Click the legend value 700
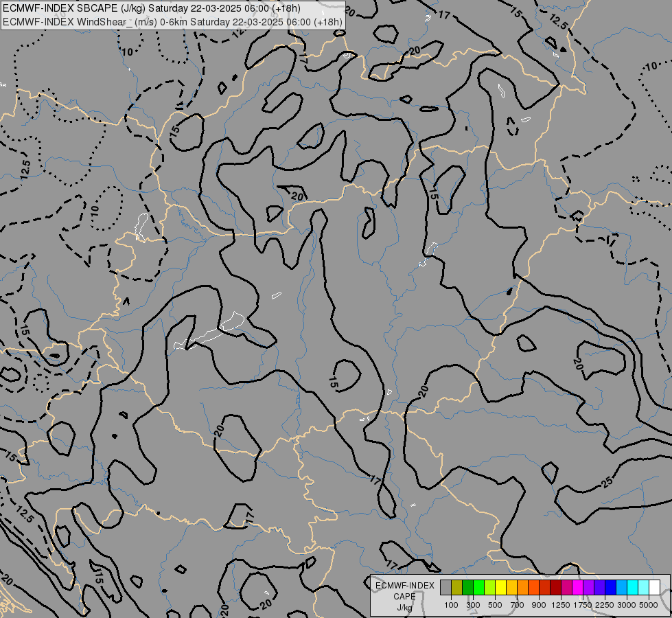 pos(518,605)
